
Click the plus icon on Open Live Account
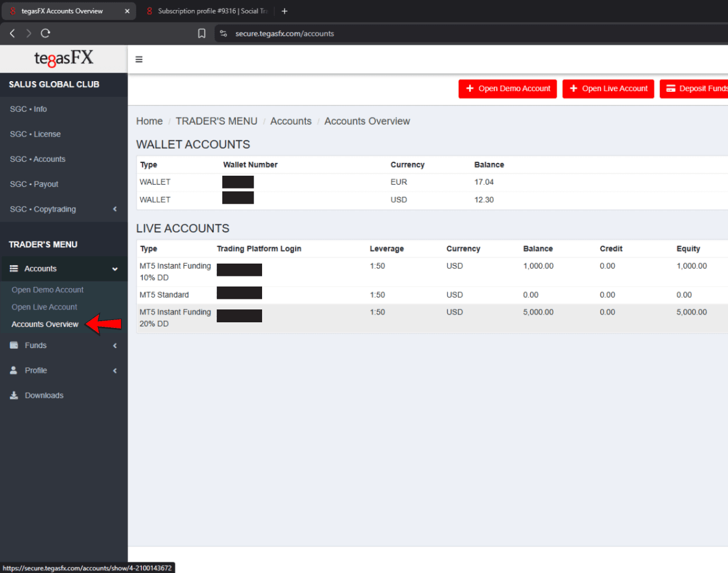point(573,88)
